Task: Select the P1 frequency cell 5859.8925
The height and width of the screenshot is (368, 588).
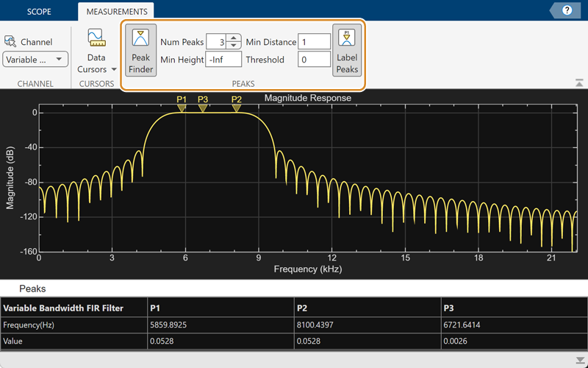Action: click(x=220, y=325)
